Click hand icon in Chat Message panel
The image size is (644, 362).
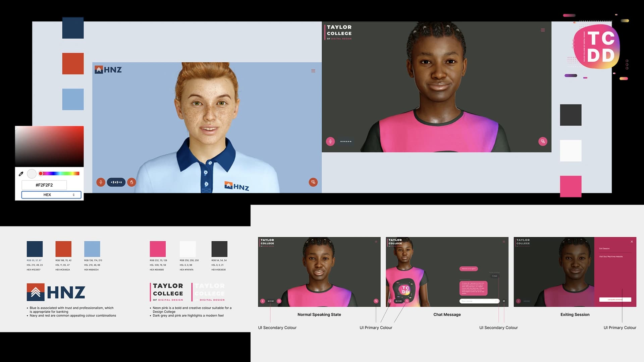coord(407,301)
